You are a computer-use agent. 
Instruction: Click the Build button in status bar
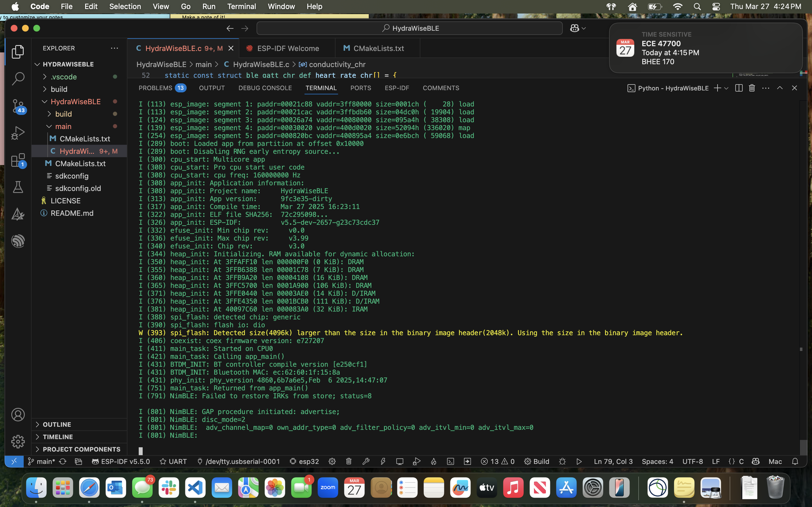(537, 461)
